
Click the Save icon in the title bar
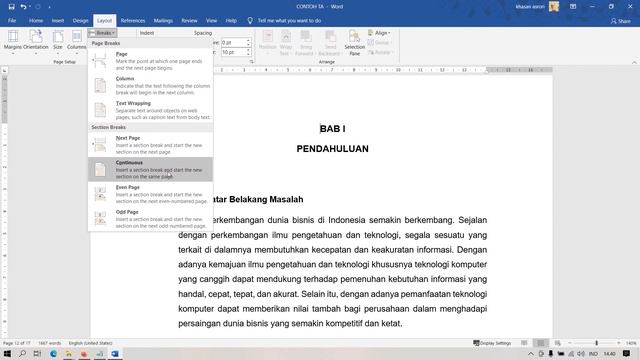point(11,7)
